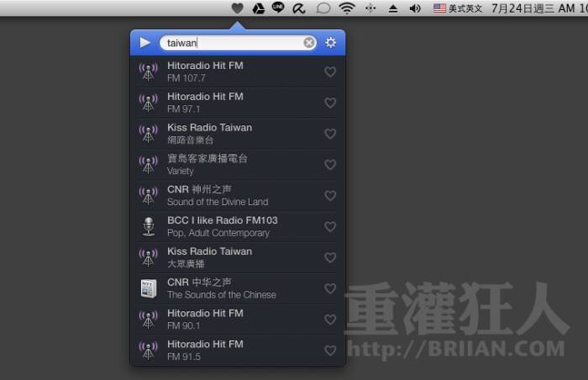This screenshot has width=588, height=380.
Task: Open the Wi-Fi status menu
Action: click(x=347, y=8)
